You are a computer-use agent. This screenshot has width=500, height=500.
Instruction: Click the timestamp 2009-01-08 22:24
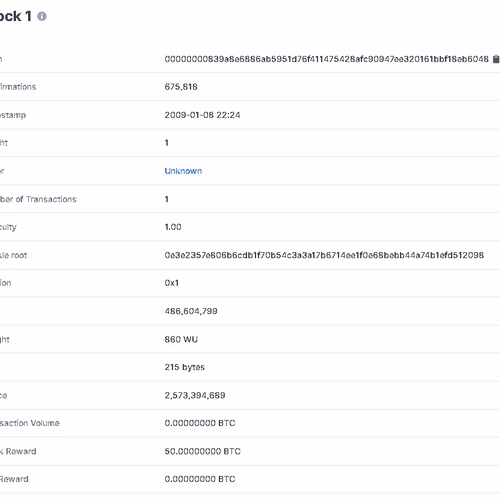click(x=202, y=115)
